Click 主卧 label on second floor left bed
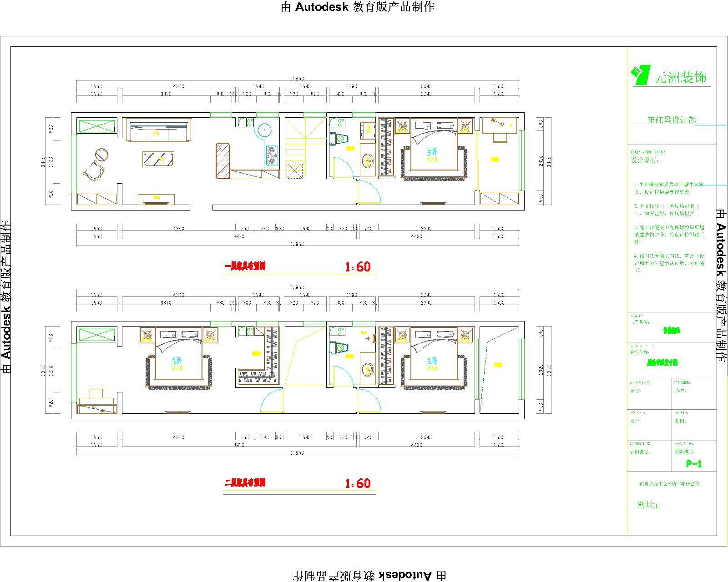Screen dimensions: 728x582 pyautogui.click(x=177, y=361)
